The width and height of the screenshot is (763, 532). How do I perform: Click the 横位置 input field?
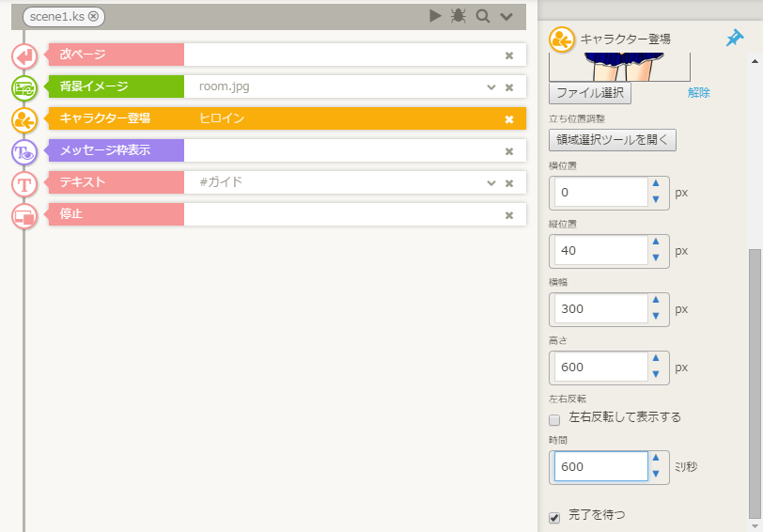[601, 193]
